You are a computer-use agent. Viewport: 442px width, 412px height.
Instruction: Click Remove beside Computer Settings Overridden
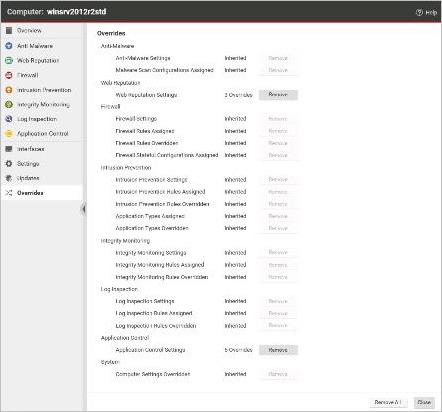[278, 374]
